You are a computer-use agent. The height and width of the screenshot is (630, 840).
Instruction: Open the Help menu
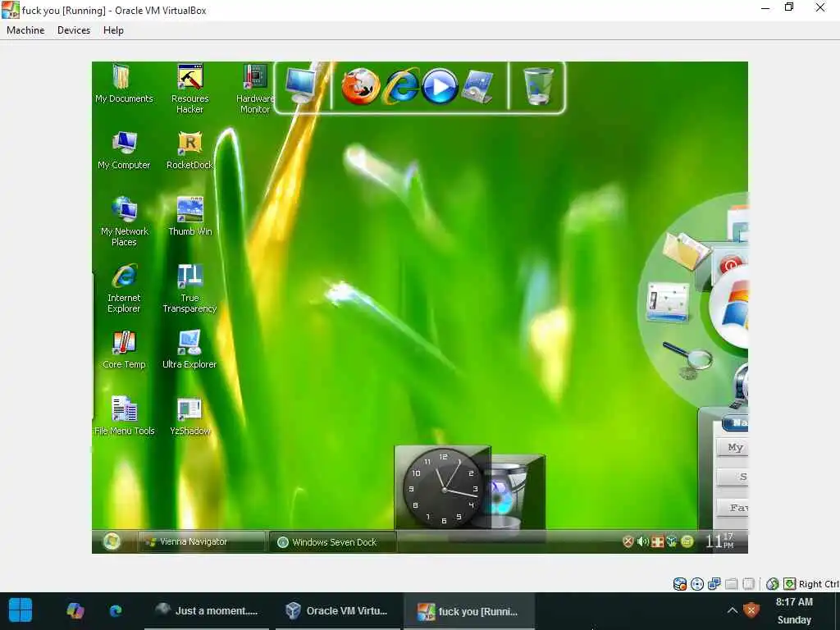[x=113, y=30]
